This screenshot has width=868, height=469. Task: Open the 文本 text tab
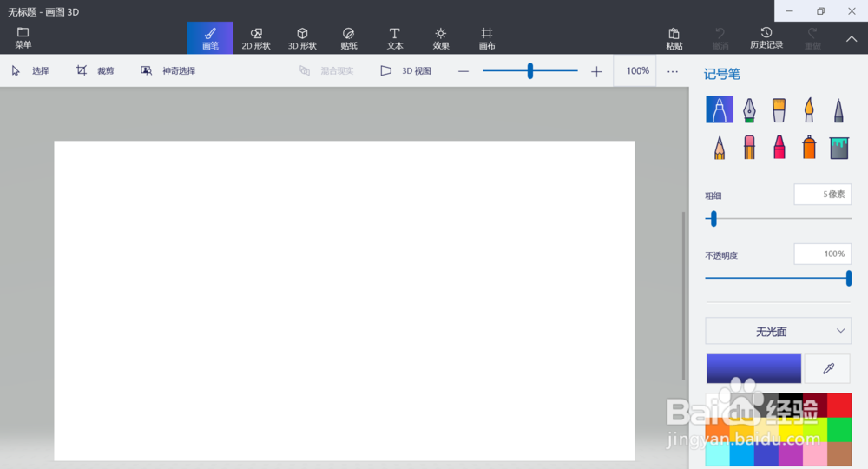(x=395, y=37)
